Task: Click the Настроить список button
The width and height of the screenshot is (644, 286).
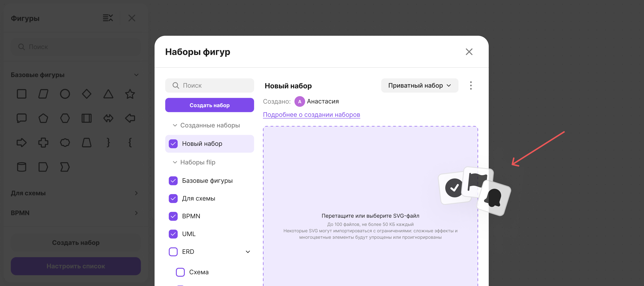Action: coord(76,266)
